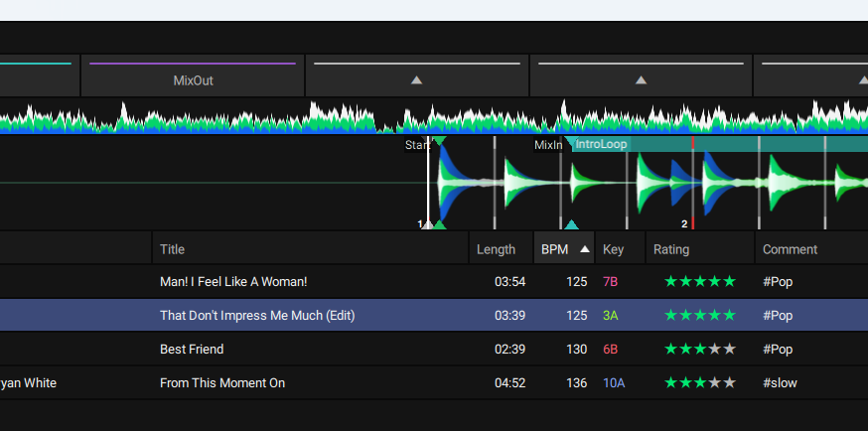Click the overview waveform to seek
The height and width of the screenshot is (431, 868).
(x=298, y=117)
